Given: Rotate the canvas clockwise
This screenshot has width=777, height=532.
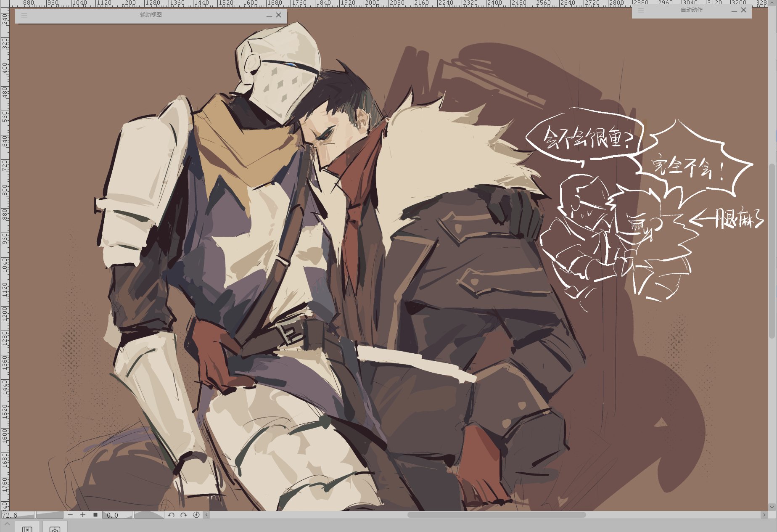Looking at the screenshot, I should point(184,515).
